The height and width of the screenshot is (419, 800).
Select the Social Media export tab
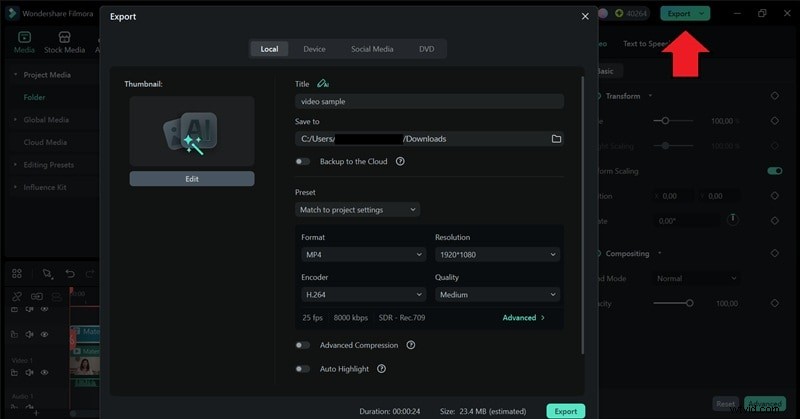point(372,49)
